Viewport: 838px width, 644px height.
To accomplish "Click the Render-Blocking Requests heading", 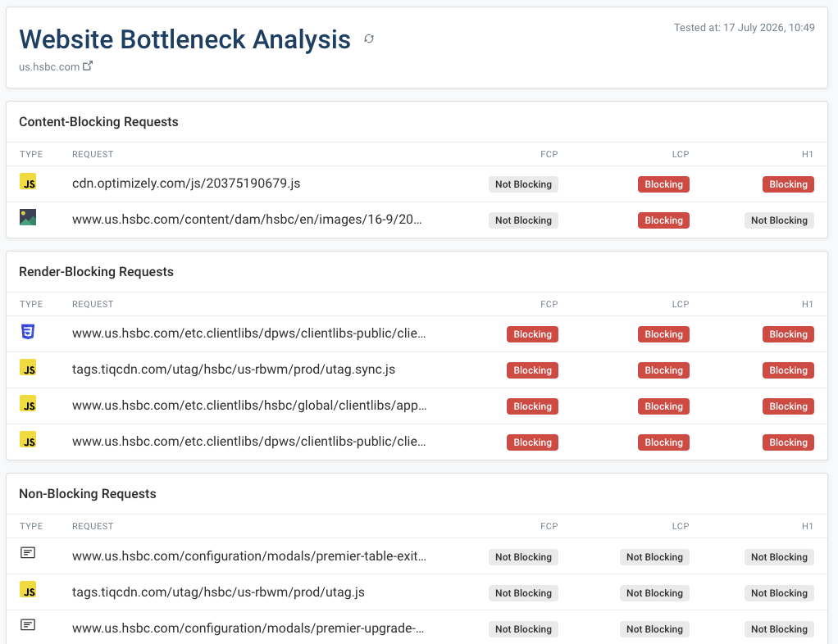I will 96,272.
